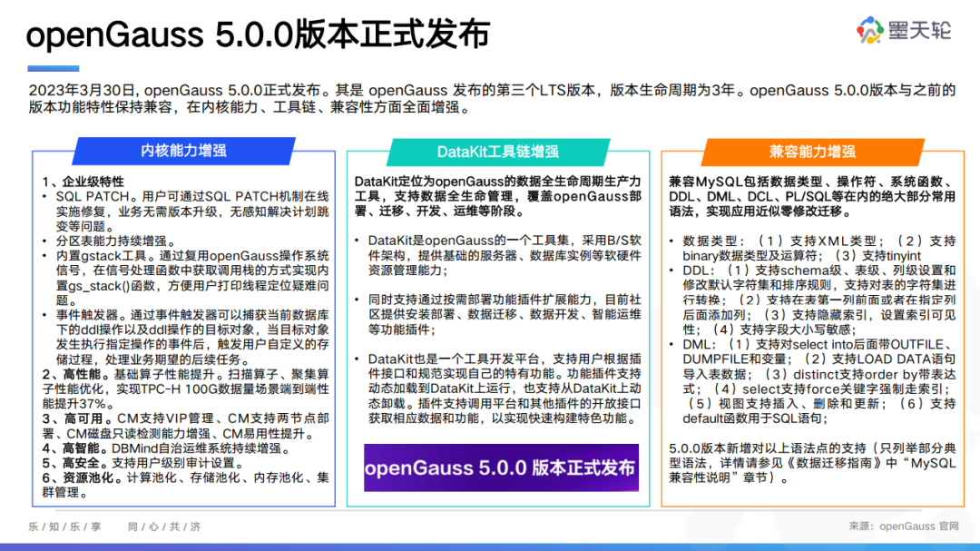Click the source note 来源：openGauss 官网
The image size is (980, 551).
(x=904, y=526)
